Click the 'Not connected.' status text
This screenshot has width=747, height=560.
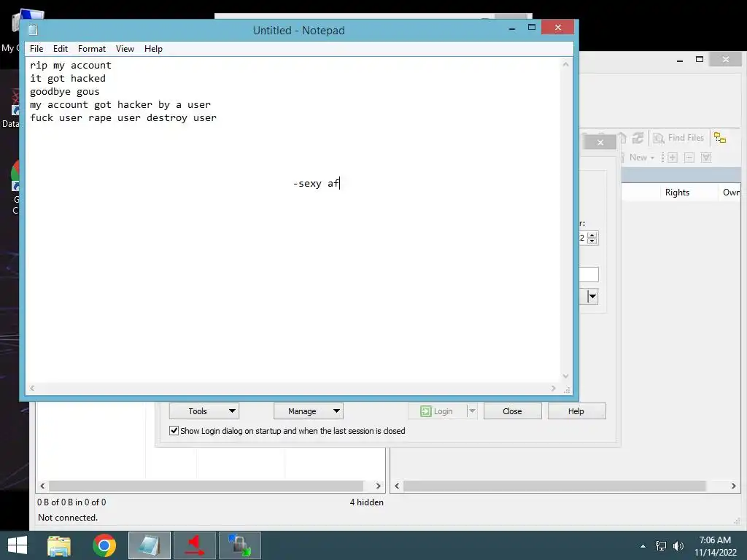click(68, 517)
